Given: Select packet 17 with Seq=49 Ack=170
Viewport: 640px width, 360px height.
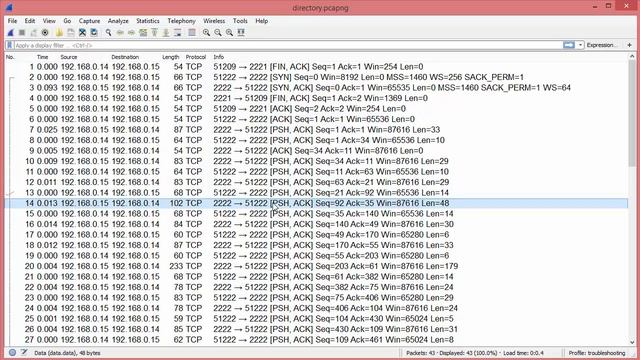Looking at the screenshot, I should point(316,235).
